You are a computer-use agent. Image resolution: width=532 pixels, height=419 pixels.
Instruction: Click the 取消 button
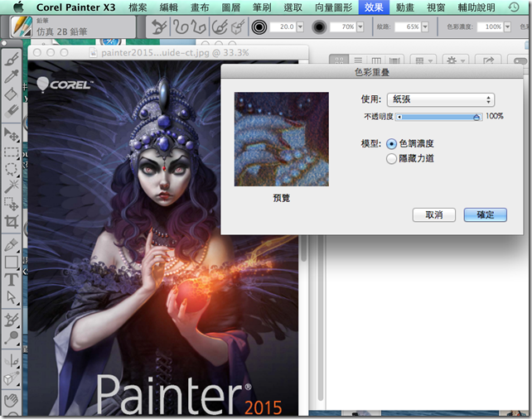pyautogui.click(x=434, y=215)
